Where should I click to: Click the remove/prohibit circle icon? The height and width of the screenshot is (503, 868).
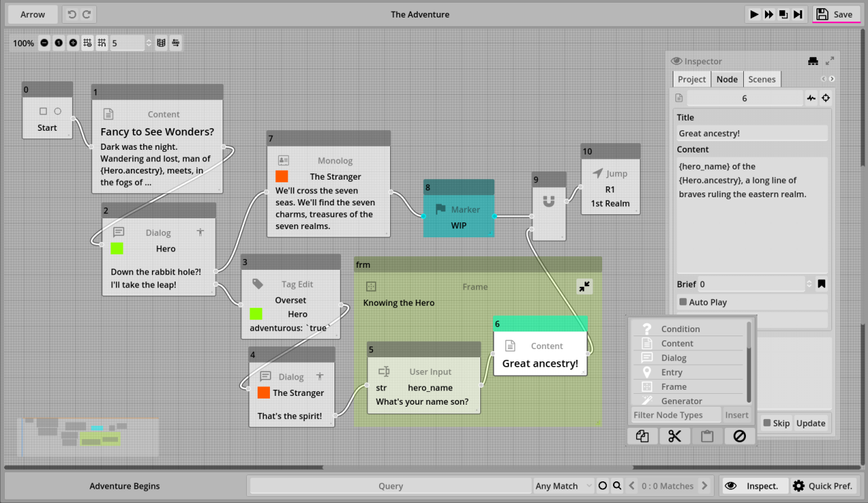(x=739, y=436)
